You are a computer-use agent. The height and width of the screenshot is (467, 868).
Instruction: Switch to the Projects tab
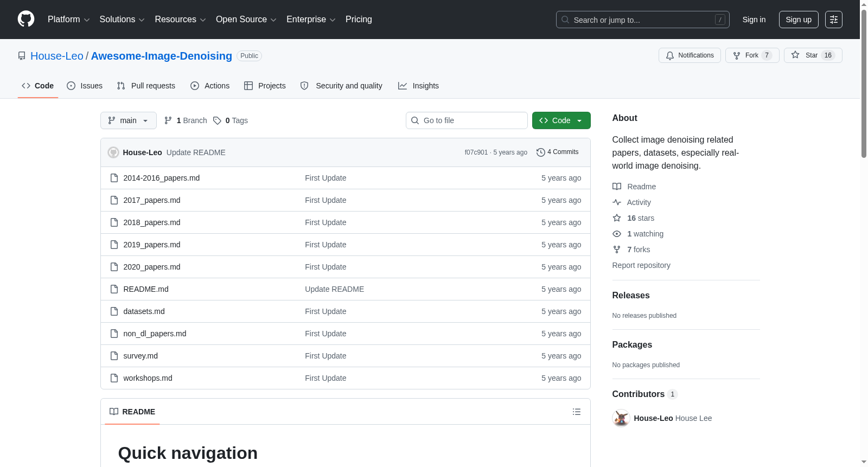pyautogui.click(x=265, y=86)
